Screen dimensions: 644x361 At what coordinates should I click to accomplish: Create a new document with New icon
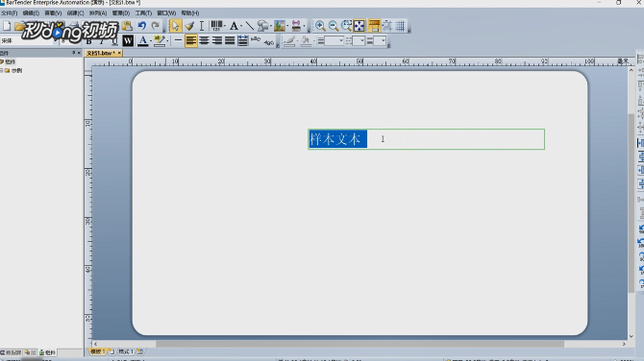[7, 26]
